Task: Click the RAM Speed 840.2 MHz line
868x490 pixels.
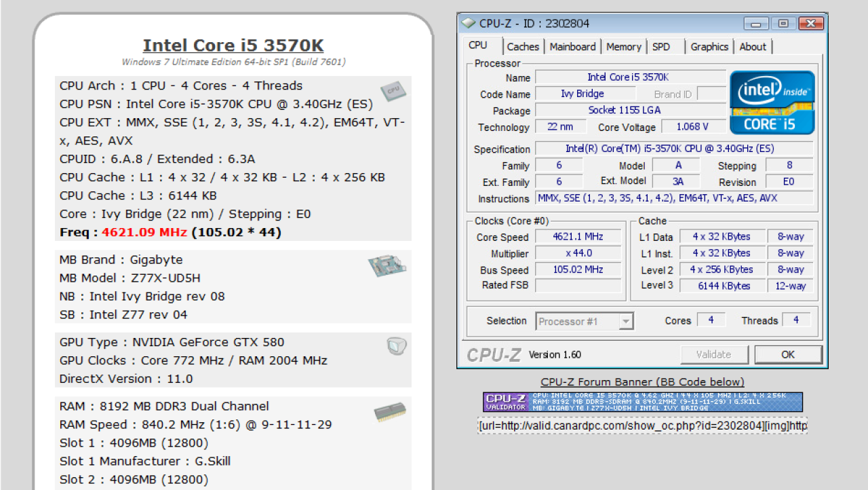Action: click(x=196, y=425)
